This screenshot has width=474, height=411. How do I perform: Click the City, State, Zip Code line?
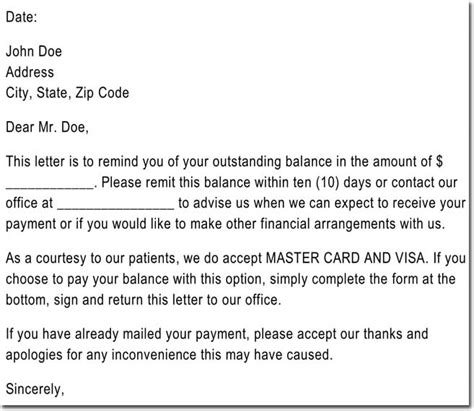67,93
